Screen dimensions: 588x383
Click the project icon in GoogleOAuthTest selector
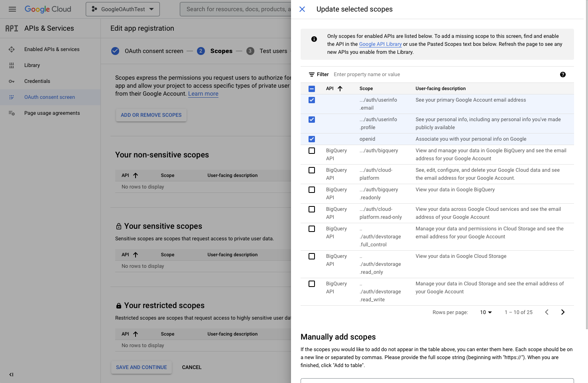click(94, 9)
